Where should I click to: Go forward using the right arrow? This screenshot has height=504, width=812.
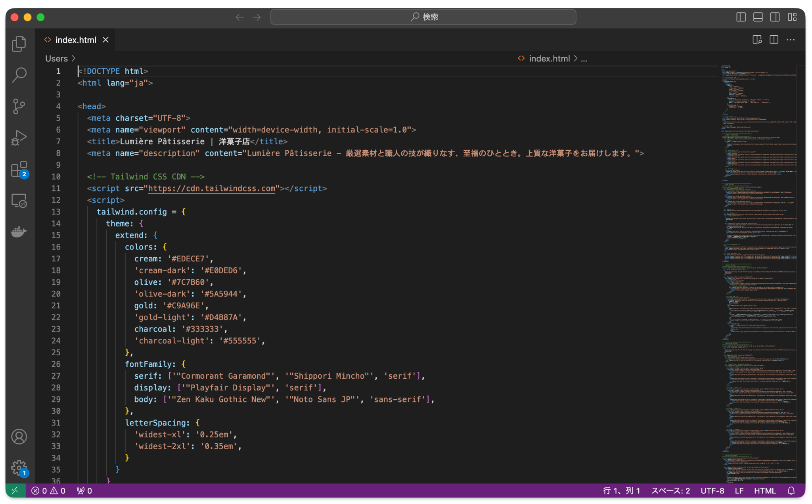pos(257,17)
